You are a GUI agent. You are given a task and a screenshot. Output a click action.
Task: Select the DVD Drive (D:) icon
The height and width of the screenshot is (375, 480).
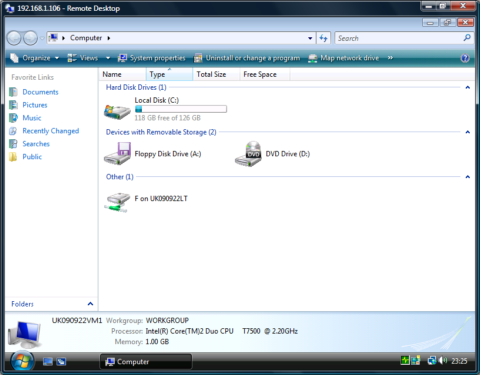tap(248, 154)
